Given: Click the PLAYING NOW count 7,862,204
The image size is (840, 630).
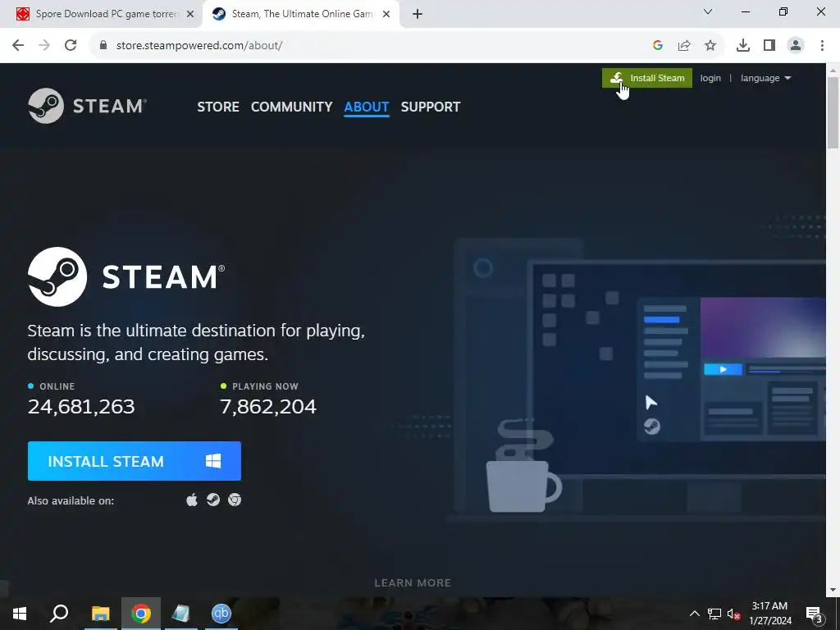Looking at the screenshot, I should coord(268,407).
